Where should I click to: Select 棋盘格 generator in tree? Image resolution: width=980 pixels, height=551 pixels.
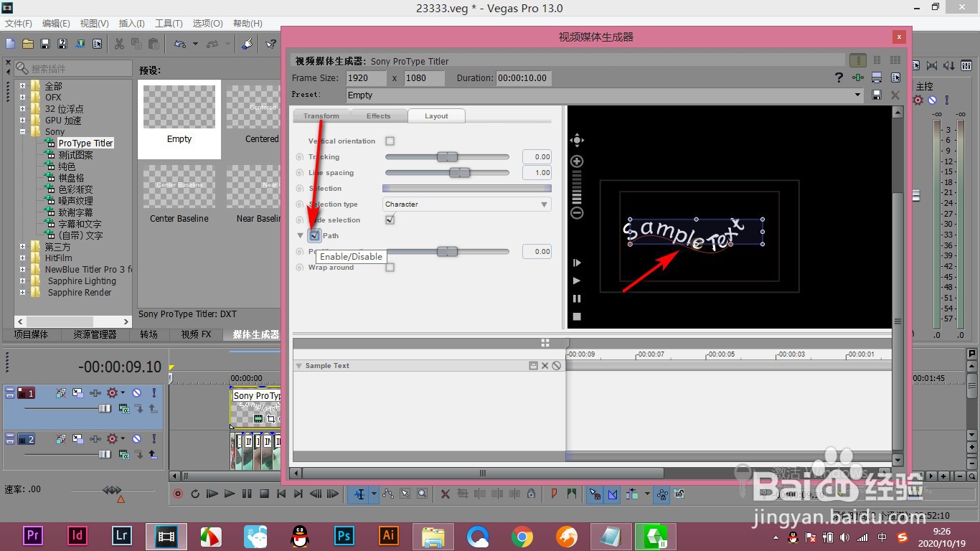tap(71, 178)
